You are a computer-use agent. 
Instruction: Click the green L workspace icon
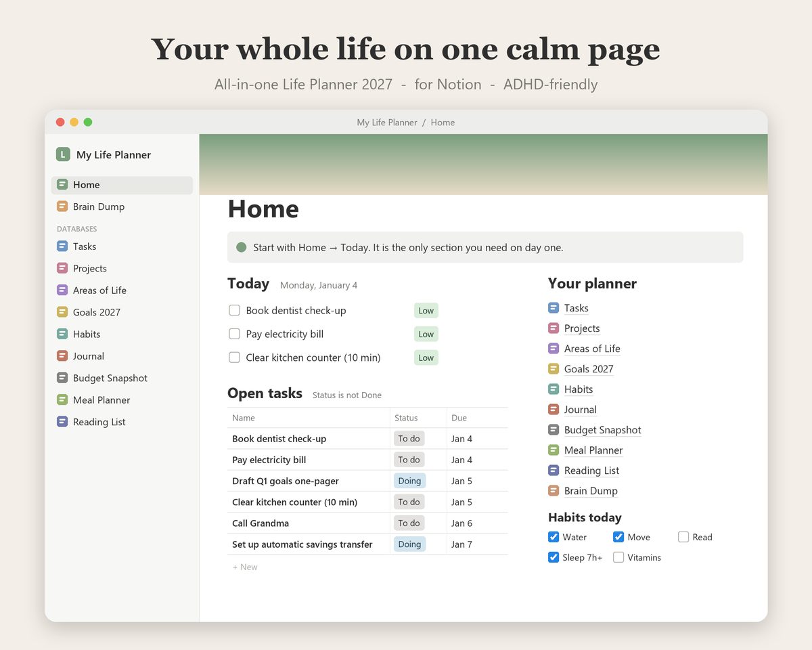[63, 154]
